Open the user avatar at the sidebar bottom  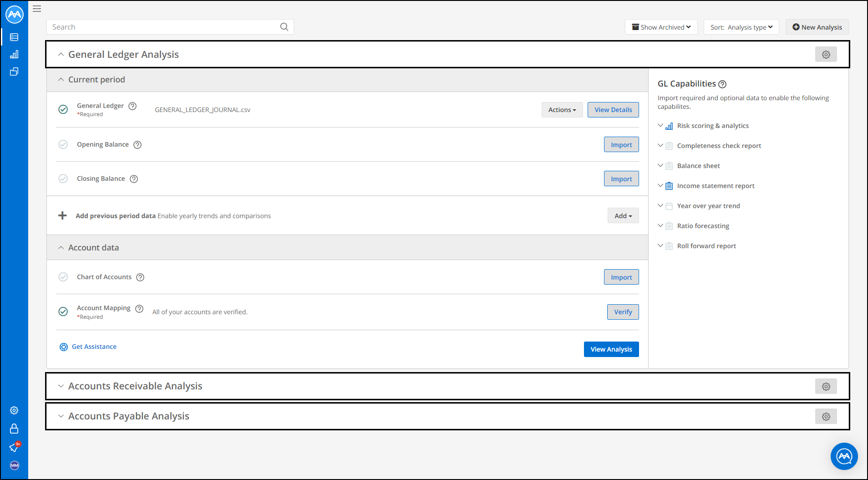tap(15, 465)
